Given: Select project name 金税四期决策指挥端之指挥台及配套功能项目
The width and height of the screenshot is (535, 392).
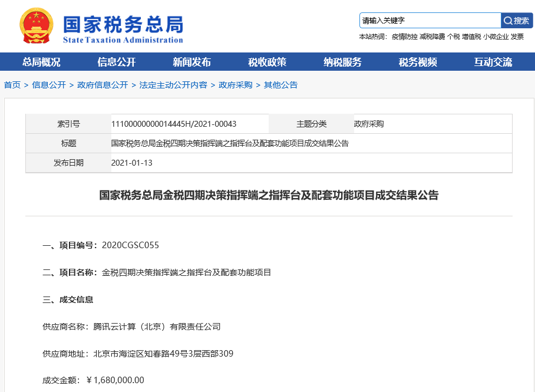Looking at the screenshot, I should click(x=186, y=272).
